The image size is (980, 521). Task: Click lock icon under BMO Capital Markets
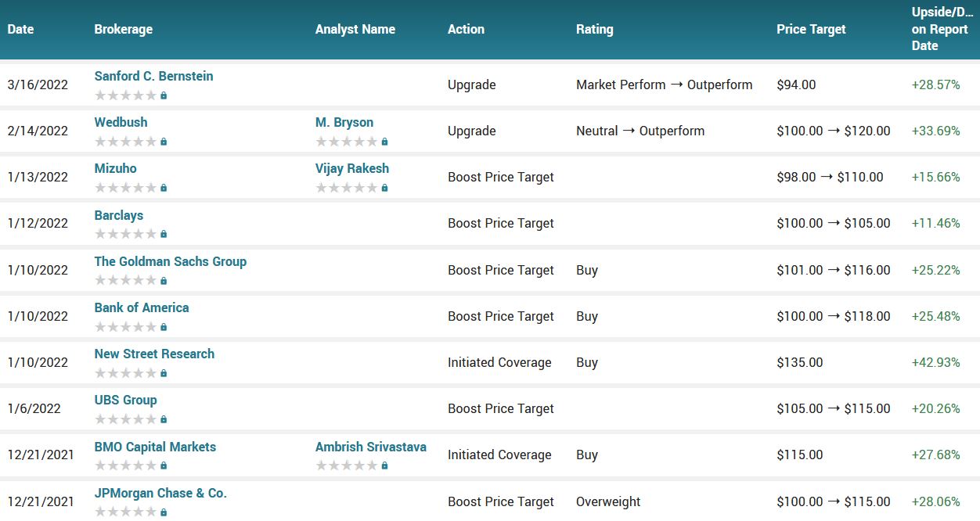(x=164, y=465)
